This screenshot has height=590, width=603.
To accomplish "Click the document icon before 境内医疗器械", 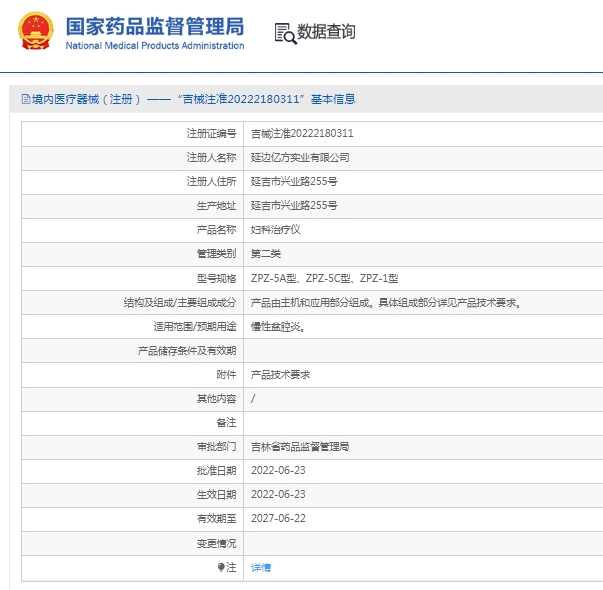I will 26,99.
